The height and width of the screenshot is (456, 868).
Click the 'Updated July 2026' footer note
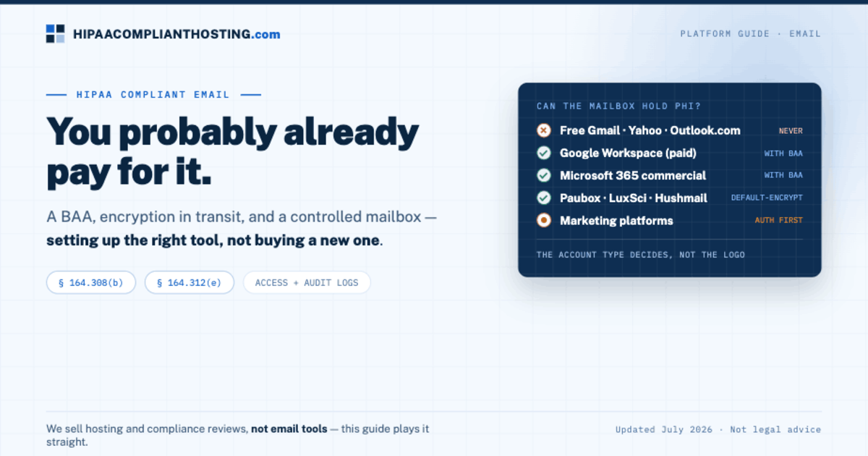coord(664,429)
